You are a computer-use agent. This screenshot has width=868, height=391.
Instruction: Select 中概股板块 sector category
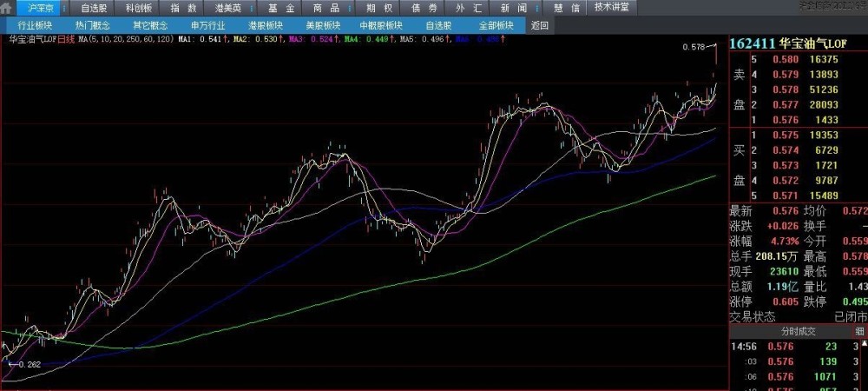point(381,25)
